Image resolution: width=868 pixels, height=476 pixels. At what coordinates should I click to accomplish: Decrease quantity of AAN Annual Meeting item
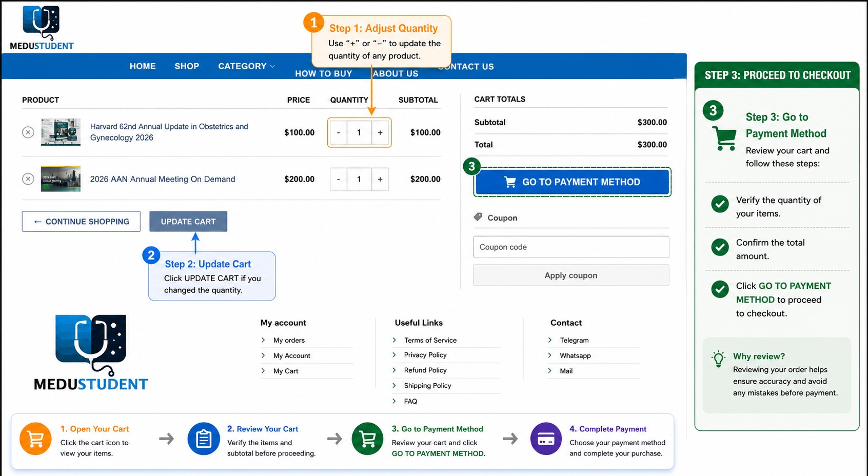(339, 179)
